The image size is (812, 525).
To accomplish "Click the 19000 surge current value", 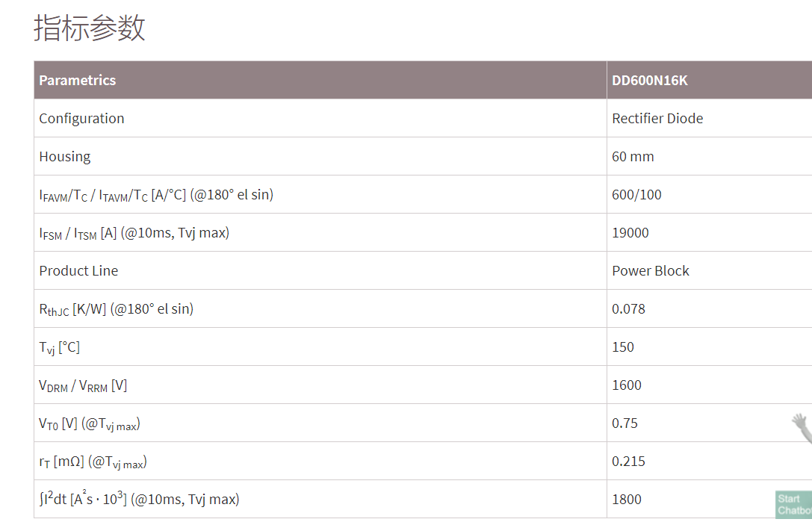I will click(630, 232).
